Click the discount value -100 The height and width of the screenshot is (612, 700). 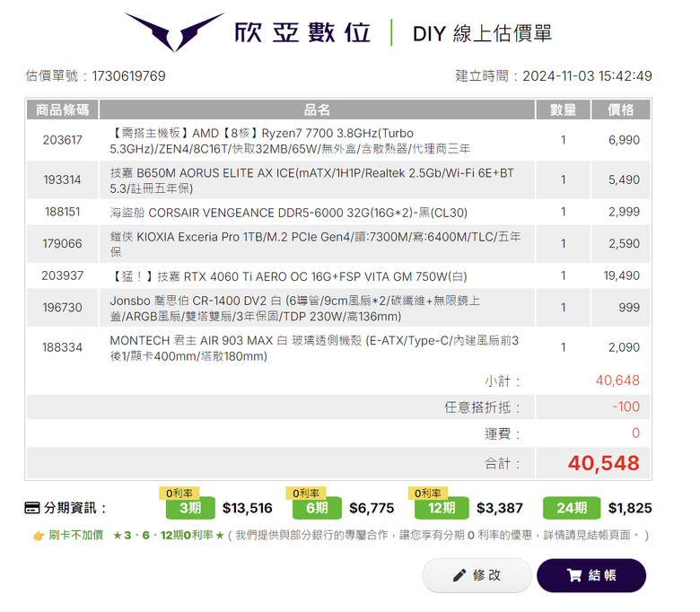click(x=626, y=407)
